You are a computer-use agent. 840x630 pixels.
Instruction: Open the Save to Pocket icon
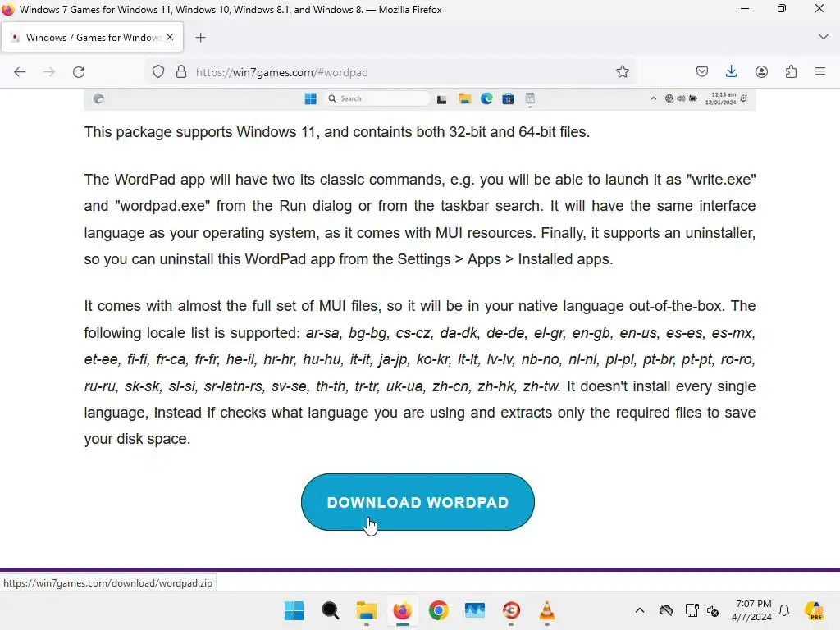702,72
